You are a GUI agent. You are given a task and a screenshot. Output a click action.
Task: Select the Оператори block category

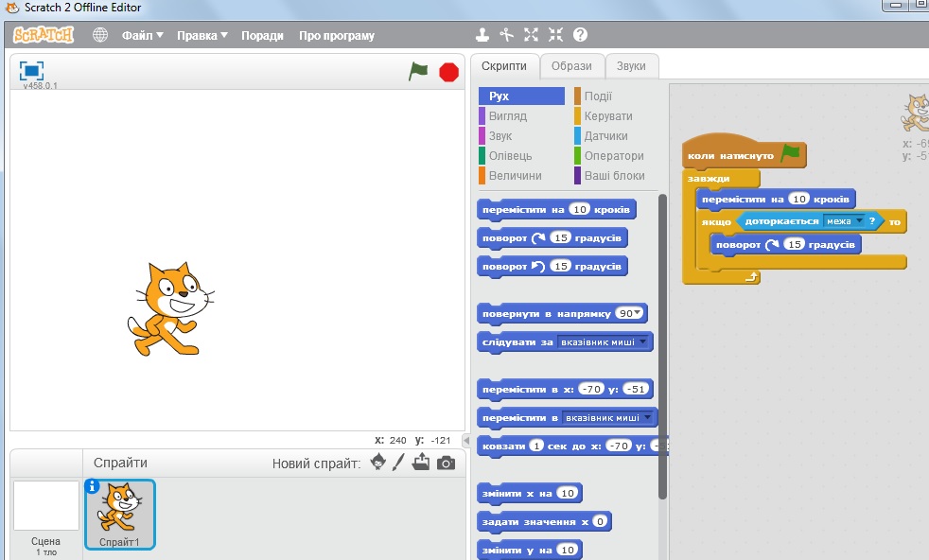point(616,156)
